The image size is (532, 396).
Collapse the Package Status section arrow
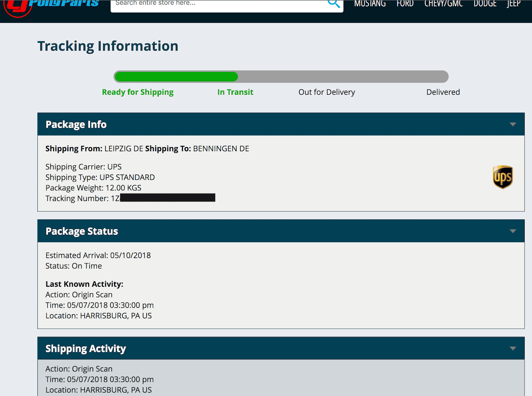pyautogui.click(x=513, y=231)
